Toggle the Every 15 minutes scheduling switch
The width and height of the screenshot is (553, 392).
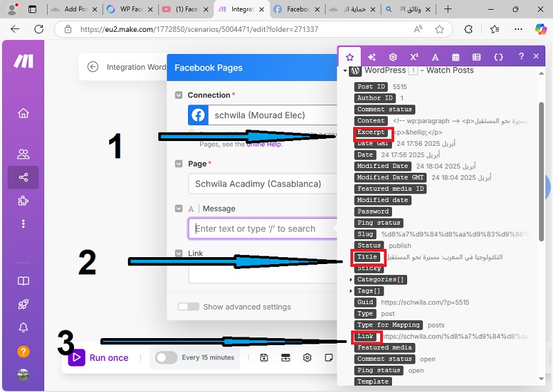coord(166,357)
